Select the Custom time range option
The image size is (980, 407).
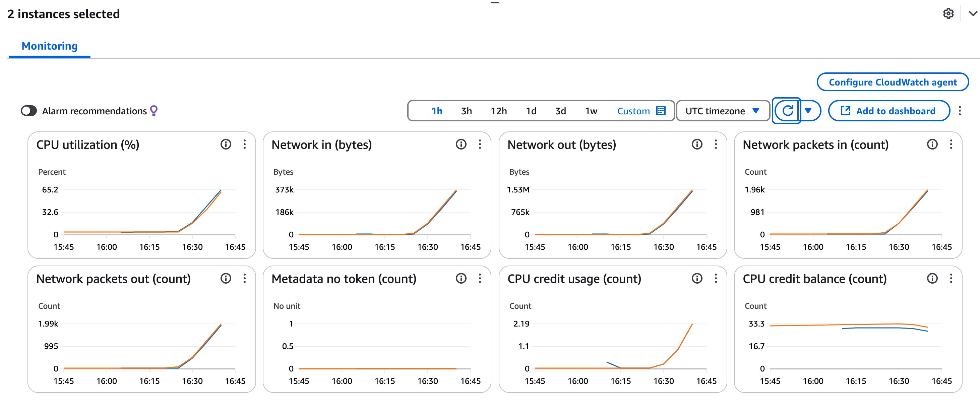click(633, 111)
